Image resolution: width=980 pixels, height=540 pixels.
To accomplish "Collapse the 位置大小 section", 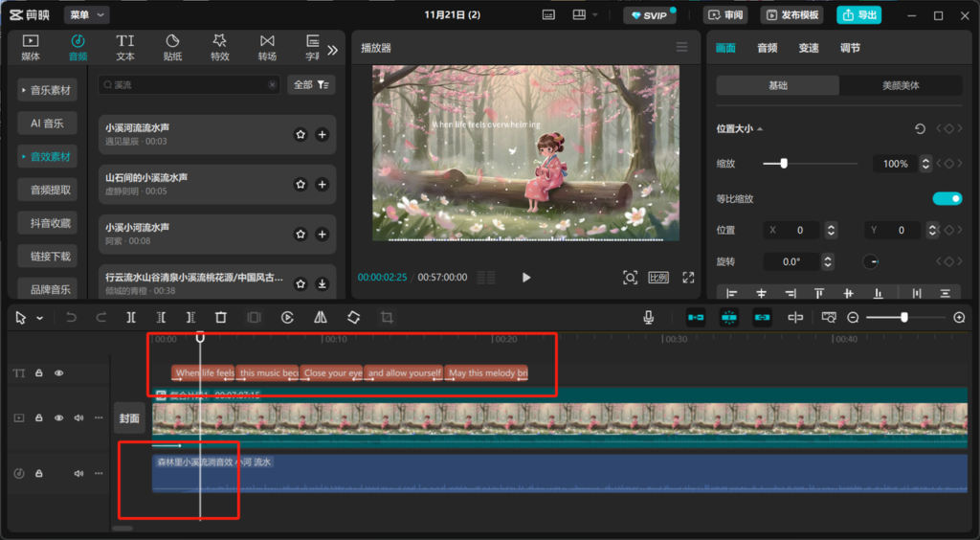I will 760,128.
